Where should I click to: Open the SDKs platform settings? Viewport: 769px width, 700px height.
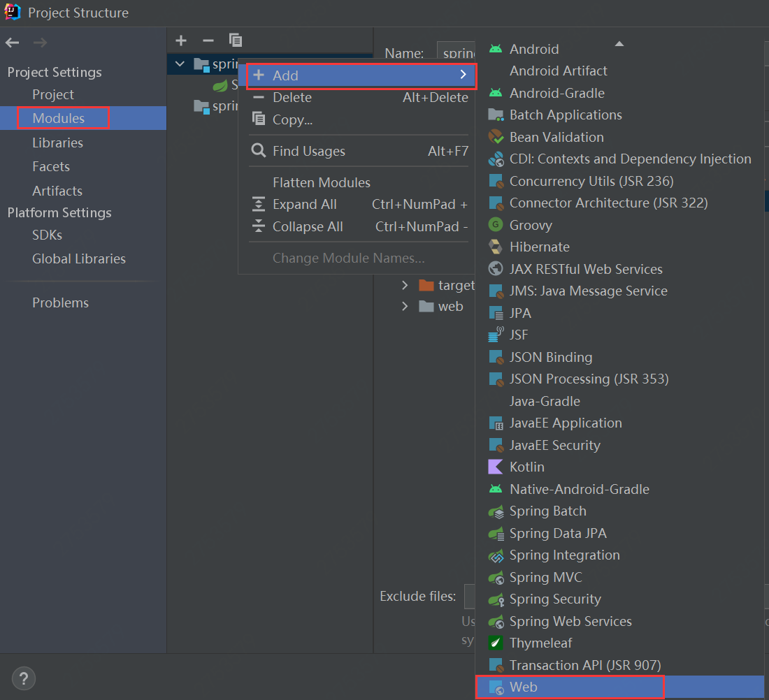pos(47,235)
